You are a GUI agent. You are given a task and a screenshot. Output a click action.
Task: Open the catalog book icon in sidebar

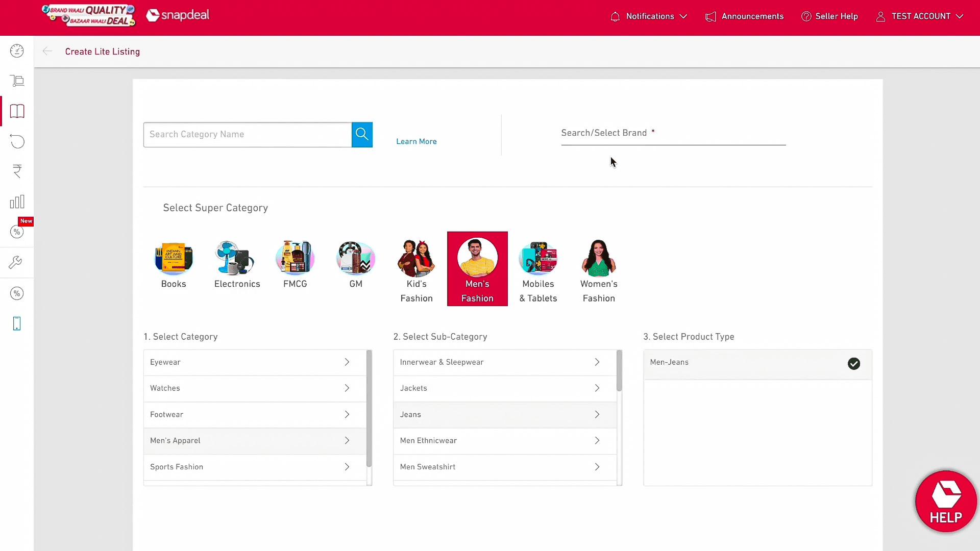(x=17, y=111)
